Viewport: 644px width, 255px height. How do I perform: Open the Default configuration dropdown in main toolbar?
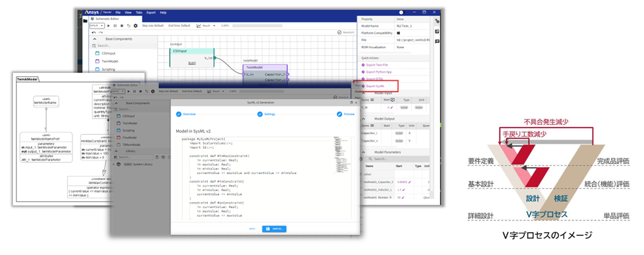pos(97,25)
